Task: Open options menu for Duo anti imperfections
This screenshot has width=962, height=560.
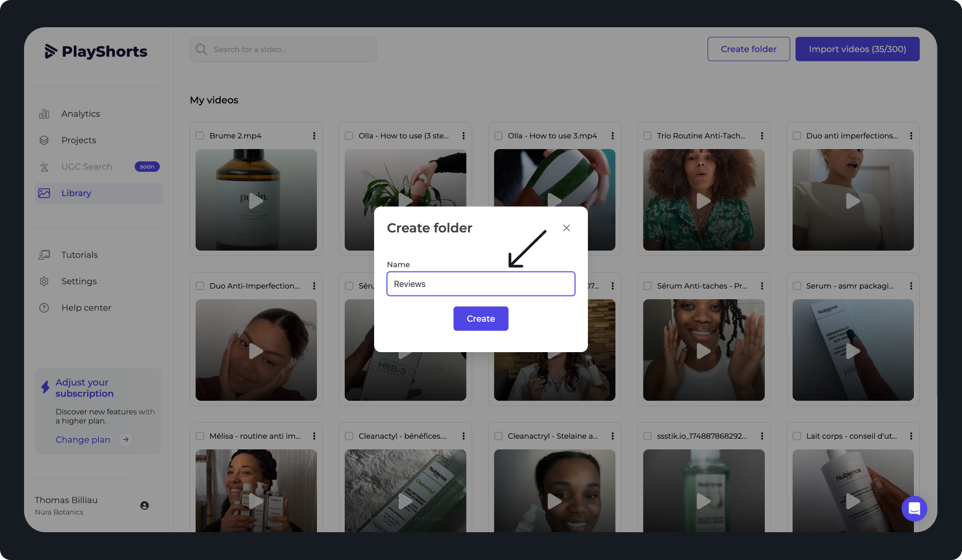Action: tap(911, 136)
